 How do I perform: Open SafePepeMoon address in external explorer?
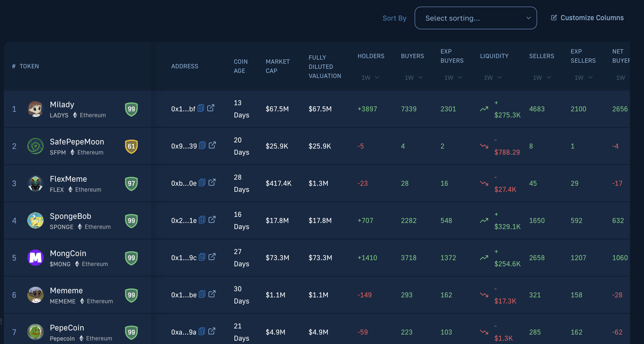[x=213, y=145]
